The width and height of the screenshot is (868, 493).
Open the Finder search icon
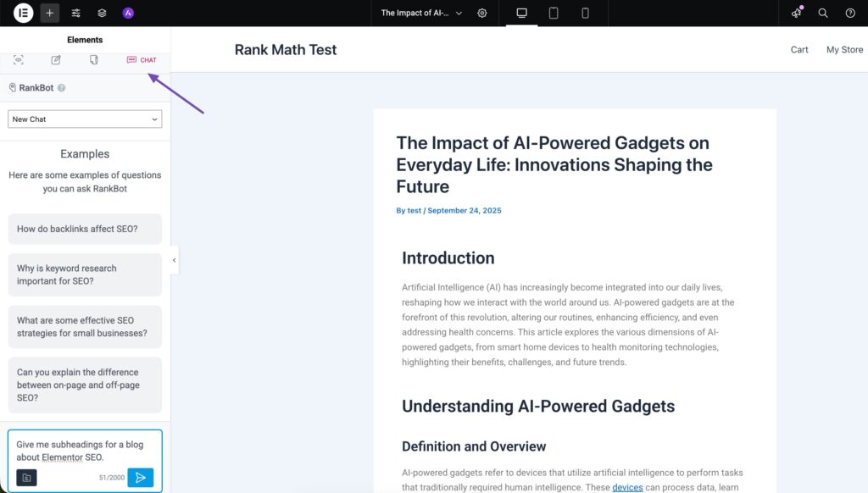823,13
